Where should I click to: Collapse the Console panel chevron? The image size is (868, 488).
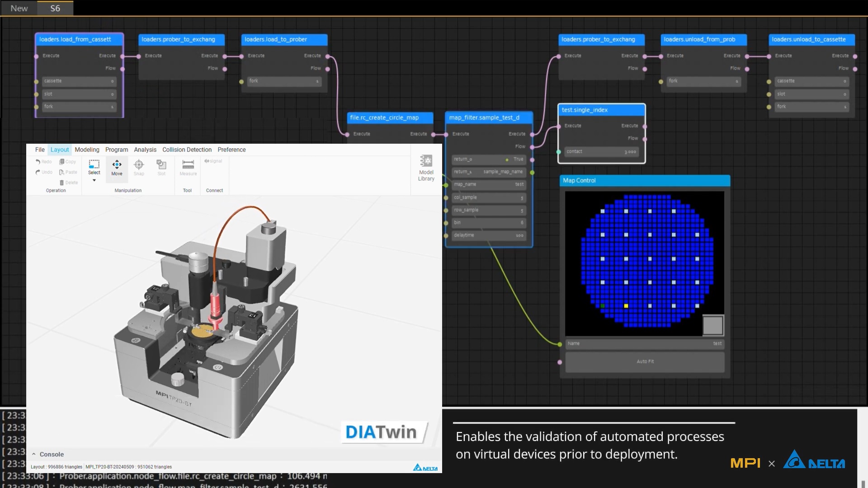34,454
